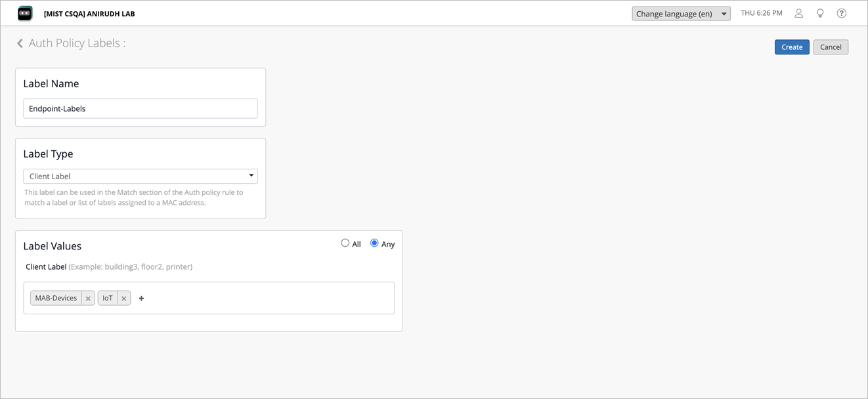Focus the Label Name input field
The width and height of the screenshot is (868, 399).
click(141, 108)
